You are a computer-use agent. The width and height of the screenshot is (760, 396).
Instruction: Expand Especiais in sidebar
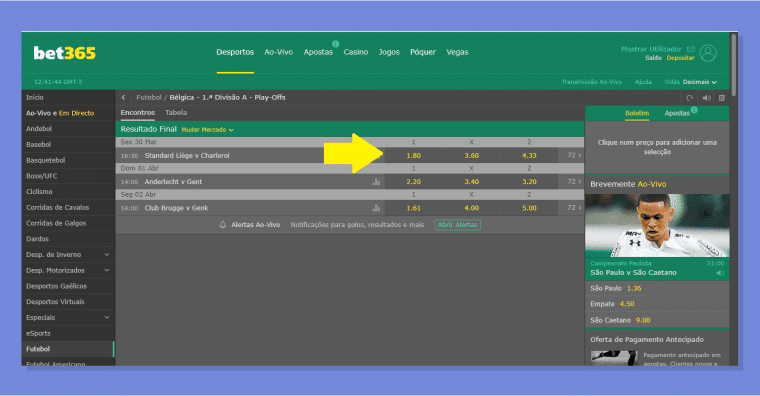pyautogui.click(x=68, y=317)
